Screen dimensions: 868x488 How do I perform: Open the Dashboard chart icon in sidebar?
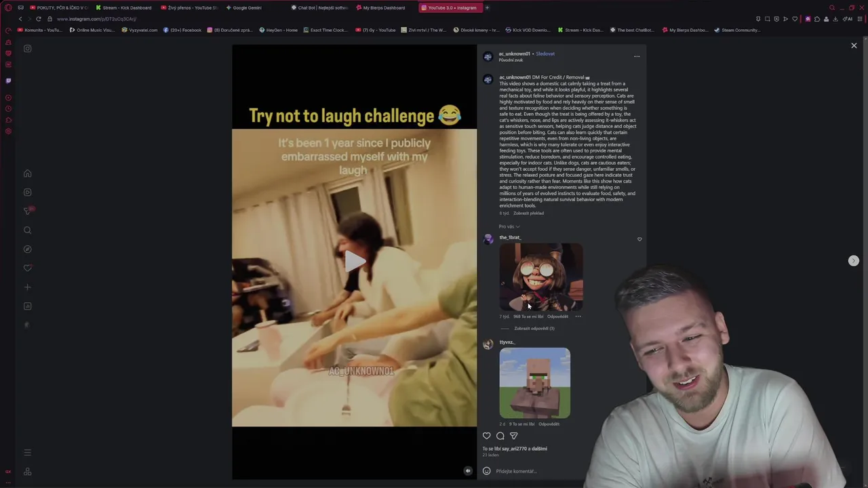click(x=27, y=306)
